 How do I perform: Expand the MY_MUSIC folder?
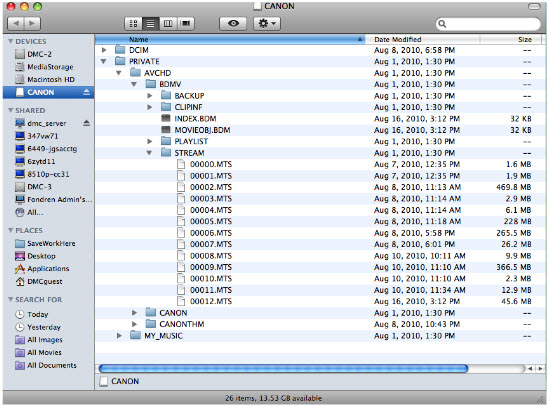(x=119, y=336)
